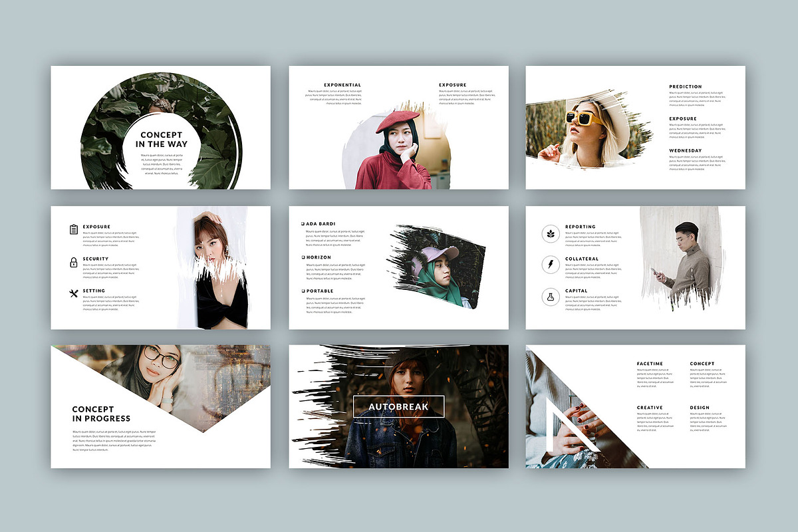
Task: Click the COLLATERAL heading
Action: point(582,259)
